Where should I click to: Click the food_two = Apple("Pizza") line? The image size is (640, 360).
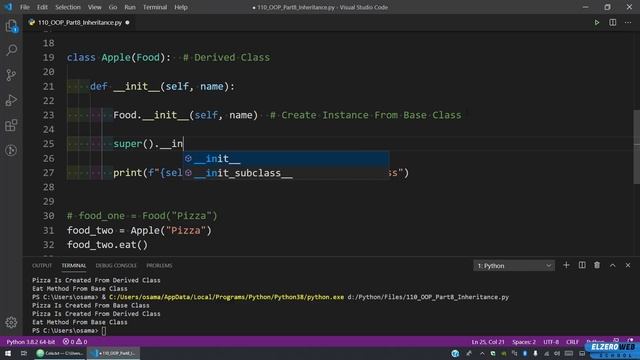click(x=139, y=230)
